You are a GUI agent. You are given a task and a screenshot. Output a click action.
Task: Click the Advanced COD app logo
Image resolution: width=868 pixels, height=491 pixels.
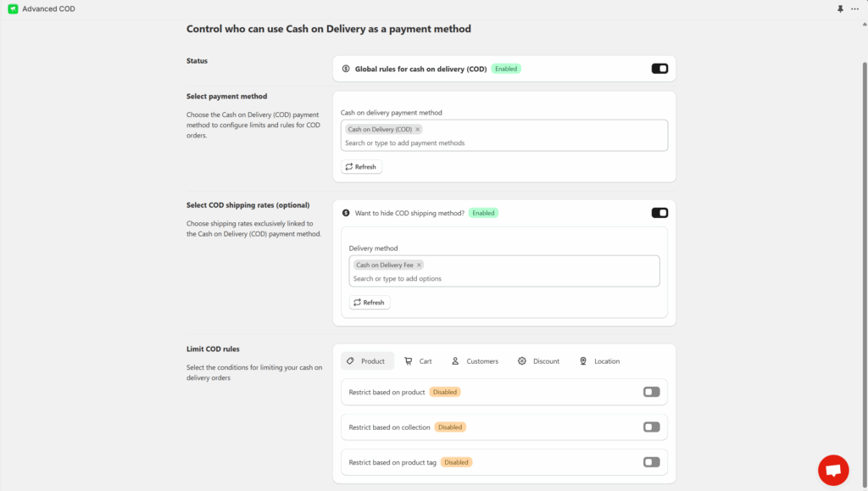(x=13, y=8)
